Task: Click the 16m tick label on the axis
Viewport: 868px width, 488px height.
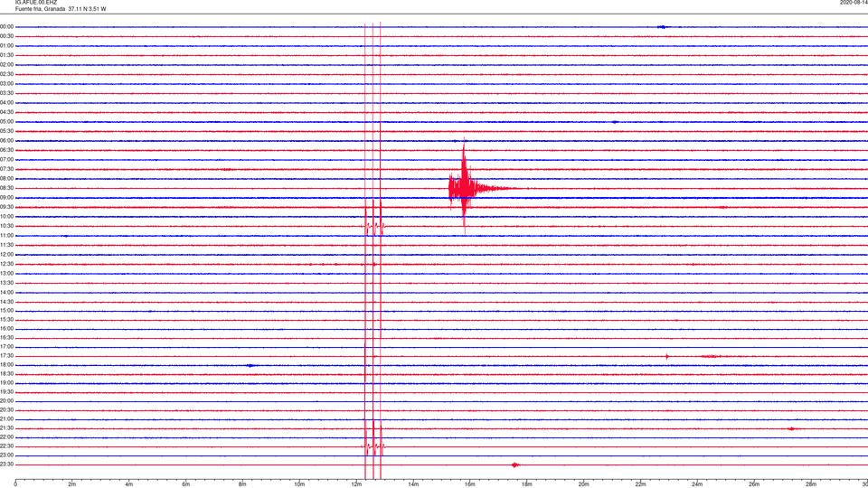Action: click(470, 484)
